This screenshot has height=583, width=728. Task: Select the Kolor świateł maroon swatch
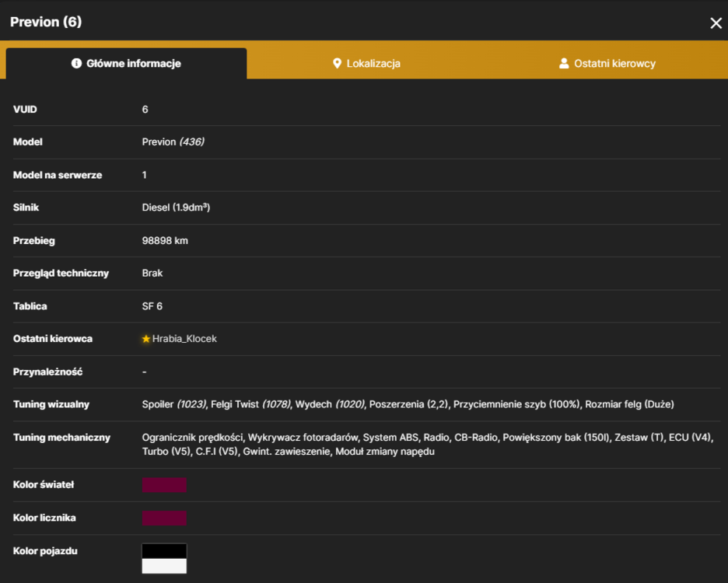[164, 484]
